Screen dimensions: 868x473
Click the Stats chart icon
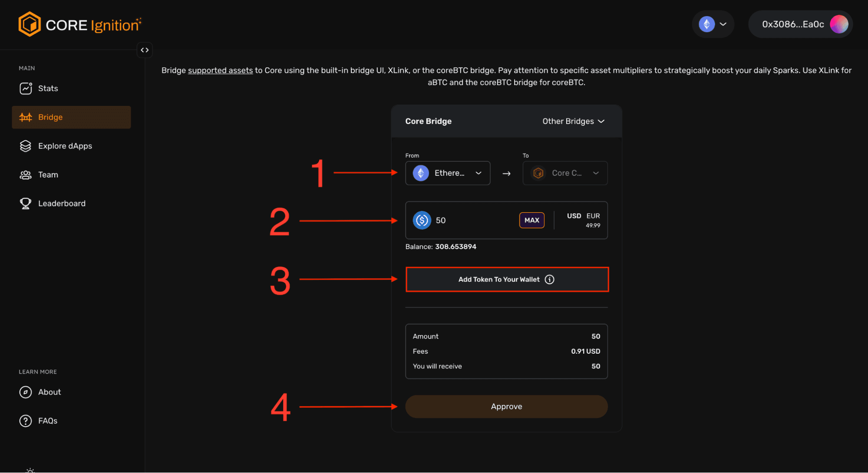click(x=26, y=88)
